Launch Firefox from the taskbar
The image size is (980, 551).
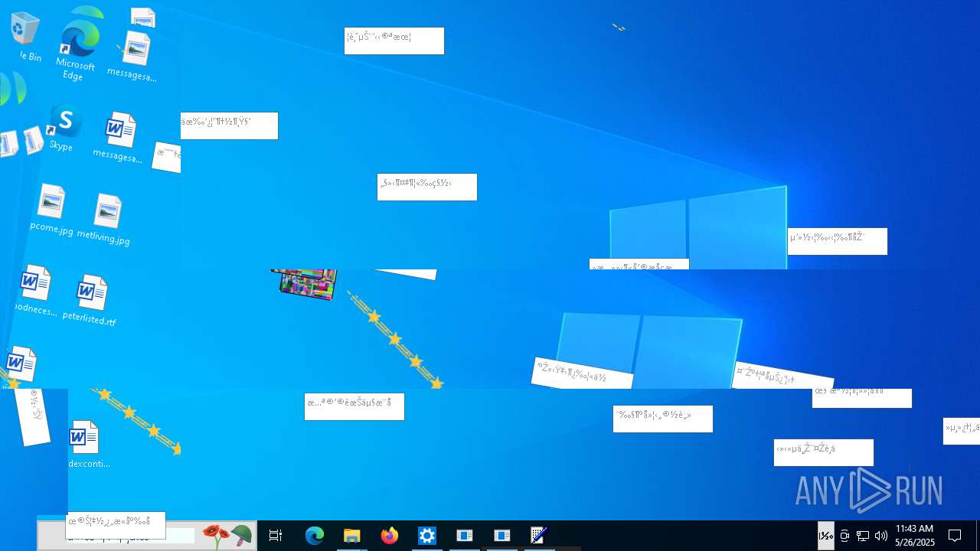390,536
